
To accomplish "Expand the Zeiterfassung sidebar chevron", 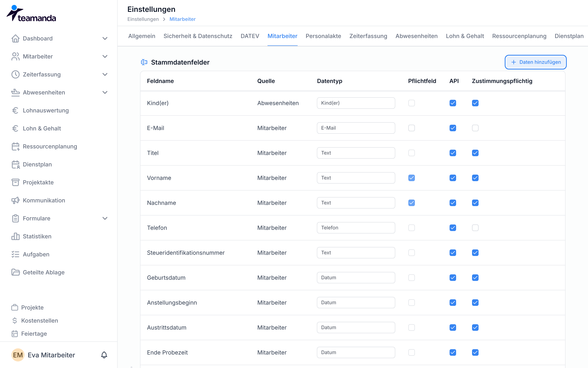I will 105,74.
